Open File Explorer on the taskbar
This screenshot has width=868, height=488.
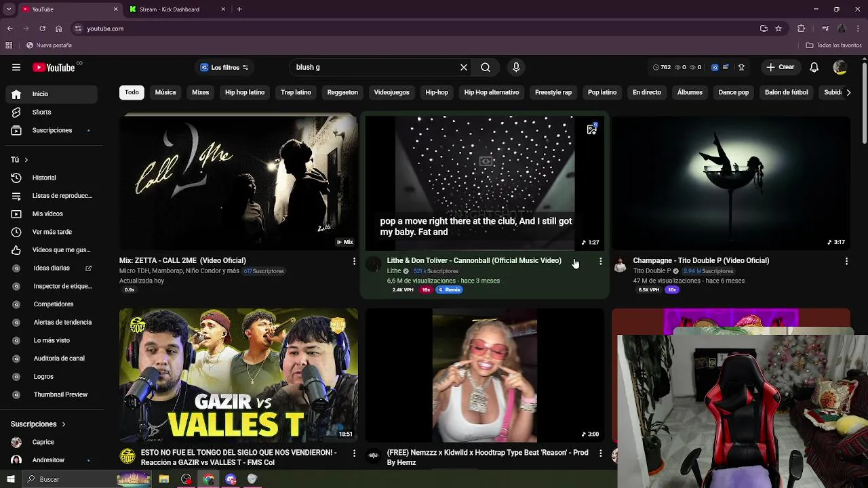tap(163, 479)
